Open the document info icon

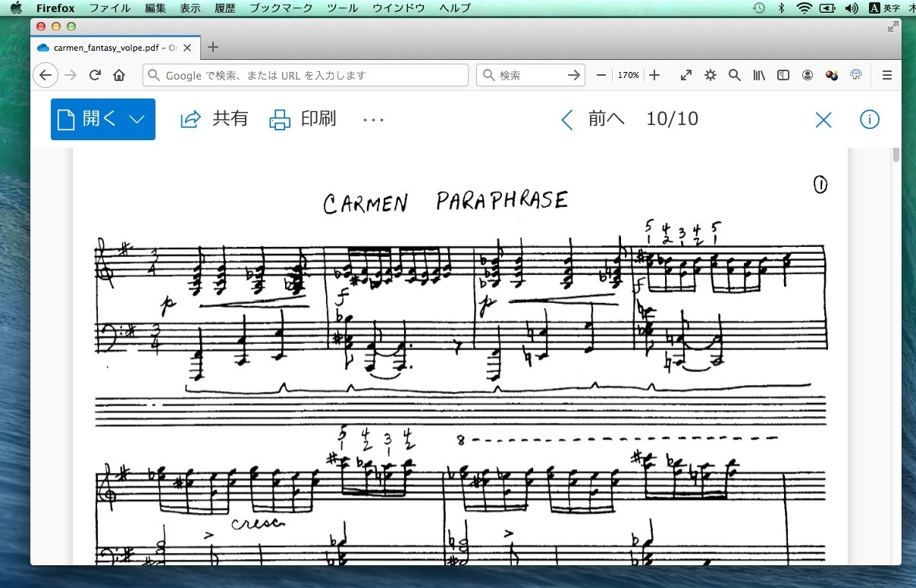[x=870, y=120]
